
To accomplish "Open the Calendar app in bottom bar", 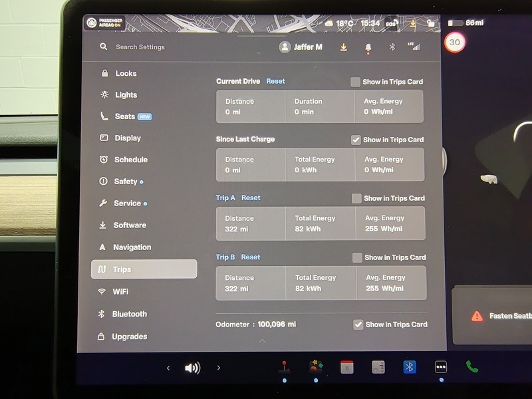I will click(x=346, y=367).
